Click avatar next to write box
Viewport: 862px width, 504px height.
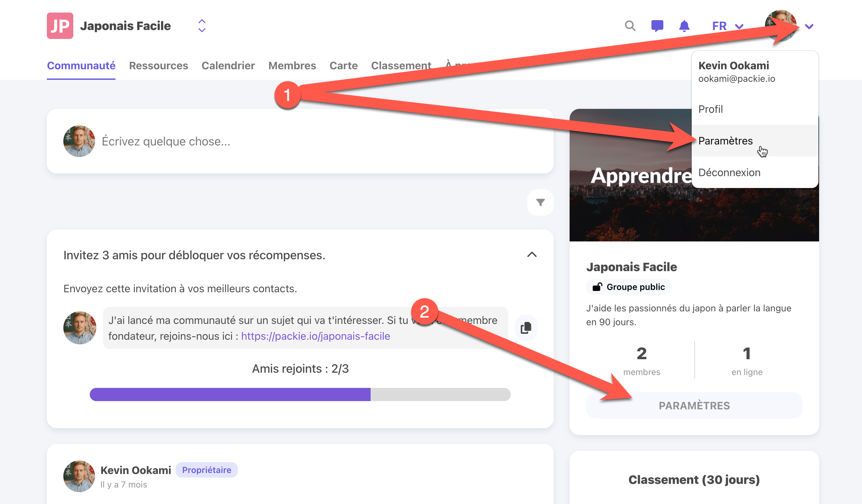tap(79, 141)
